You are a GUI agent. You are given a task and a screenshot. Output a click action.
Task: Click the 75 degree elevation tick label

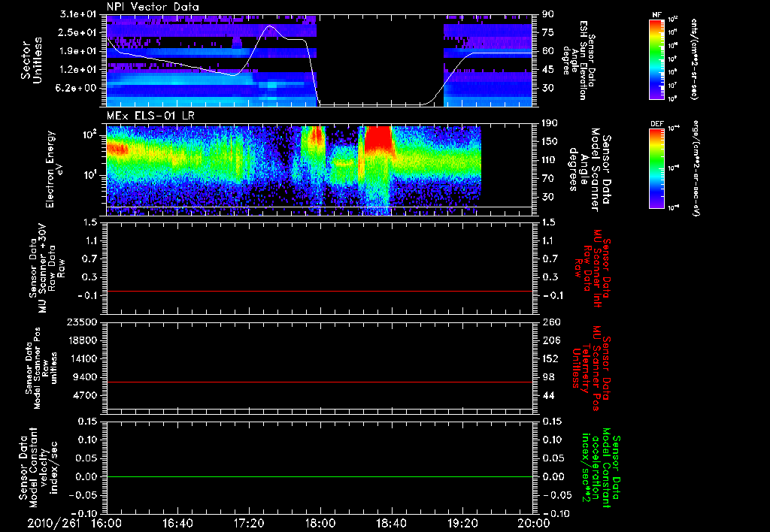[x=547, y=32]
